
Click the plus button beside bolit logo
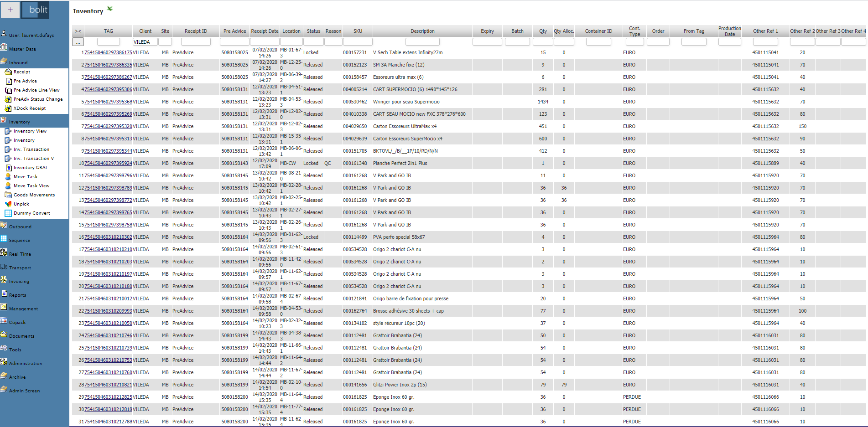click(x=10, y=10)
